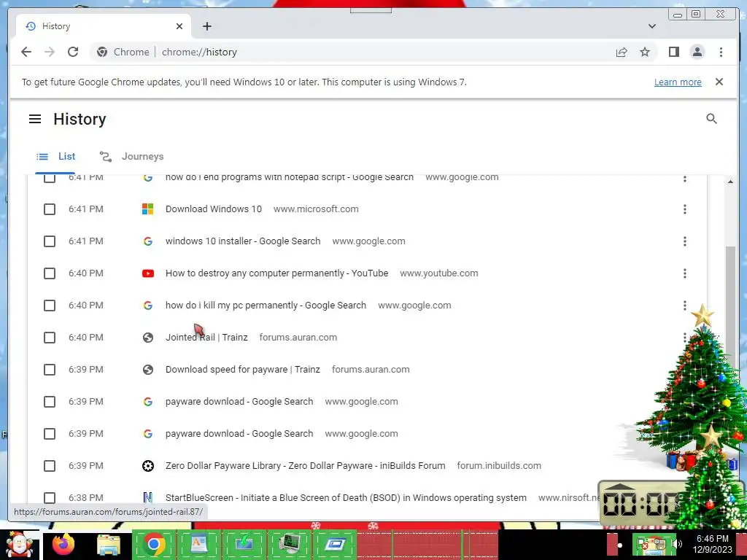
Task: Check the windows 10 installer search entry
Action: [x=50, y=241]
